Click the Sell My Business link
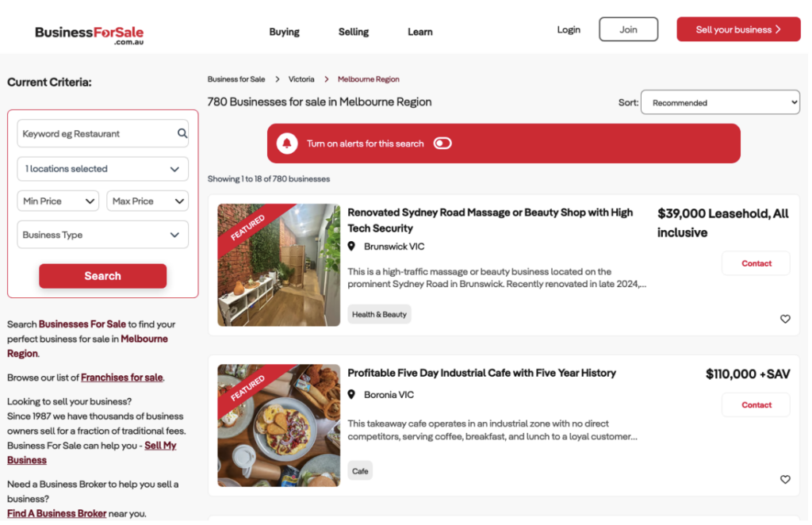This screenshot has width=812, height=525. (x=92, y=453)
